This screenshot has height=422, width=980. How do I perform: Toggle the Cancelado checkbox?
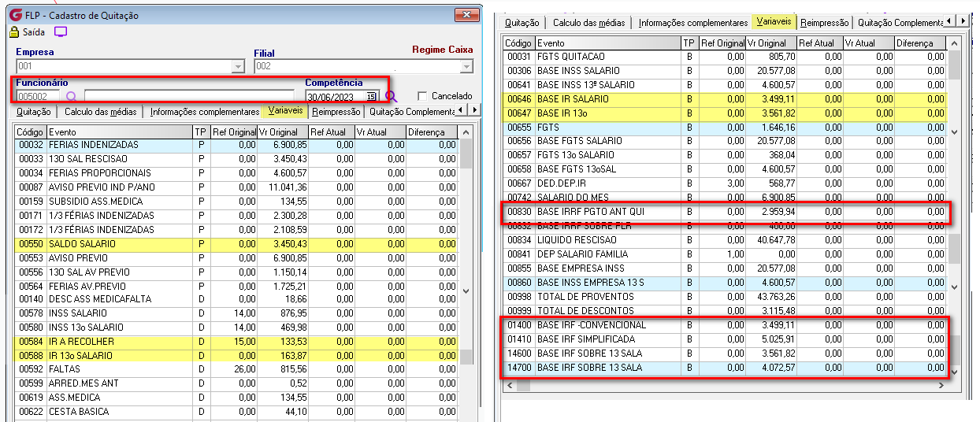[x=422, y=96]
